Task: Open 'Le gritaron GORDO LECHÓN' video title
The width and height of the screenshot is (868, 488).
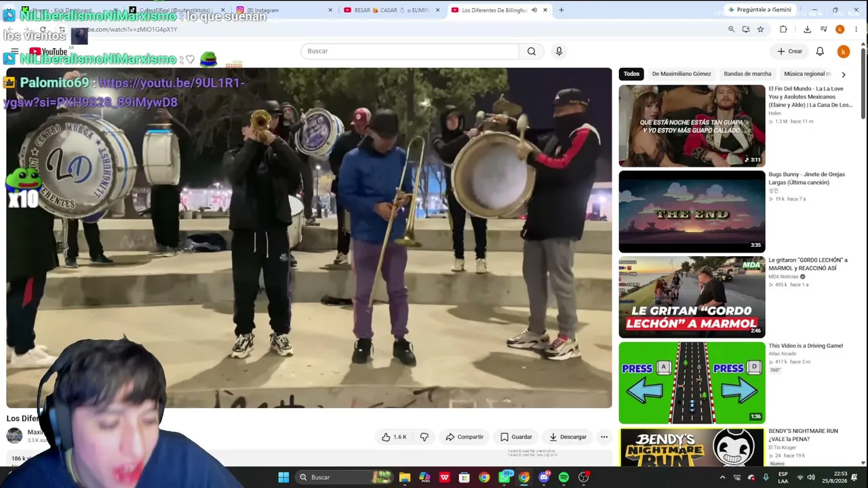Action: pyautogui.click(x=808, y=264)
